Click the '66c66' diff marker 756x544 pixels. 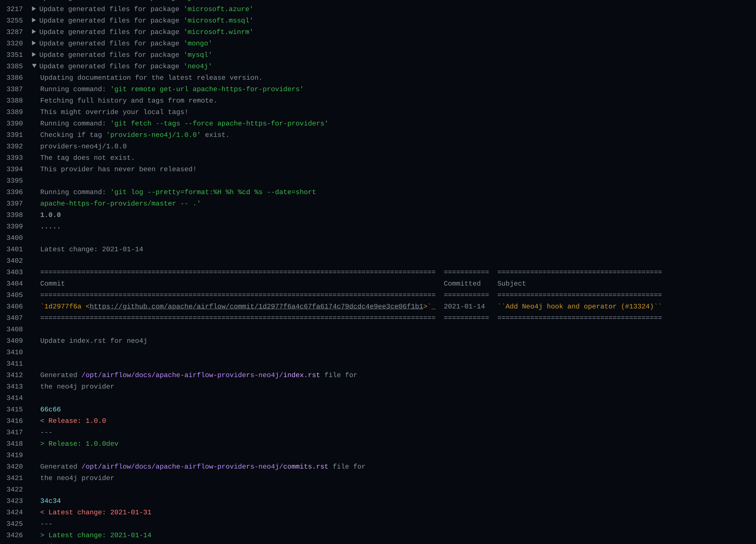[x=50, y=409]
